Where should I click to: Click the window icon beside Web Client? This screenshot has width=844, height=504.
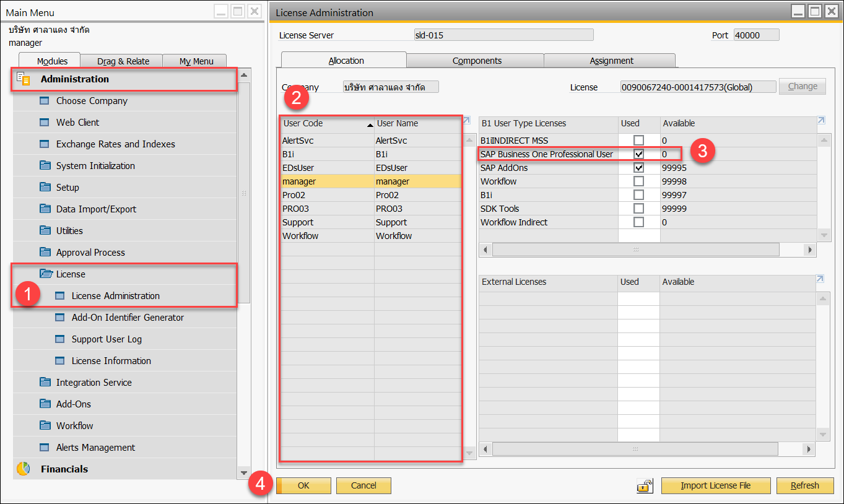pyautogui.click(x=44, y=123)
